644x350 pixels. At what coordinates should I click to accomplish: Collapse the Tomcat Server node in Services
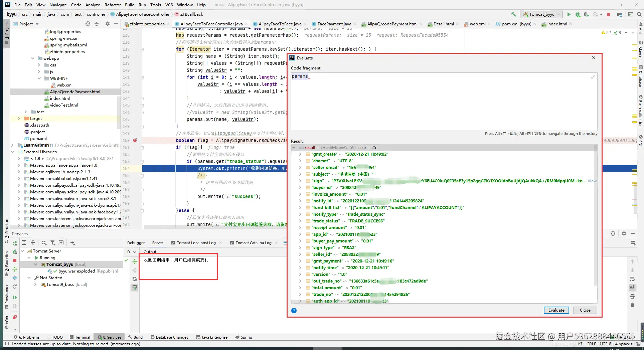click(x=22, y=251)
